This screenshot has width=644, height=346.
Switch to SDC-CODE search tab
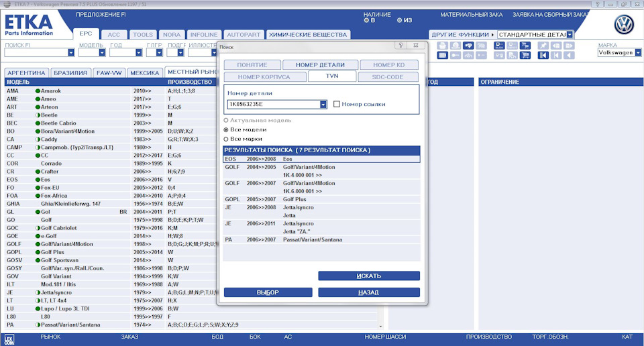pyautogui.click(x=388, y=76)
